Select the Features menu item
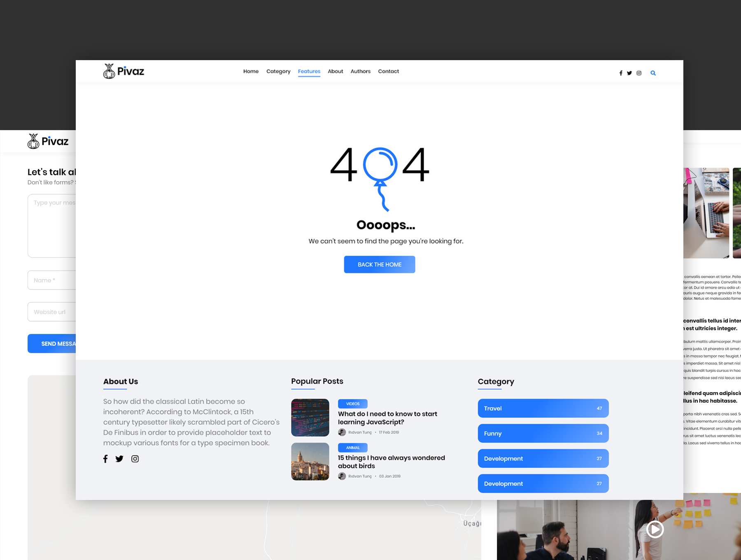Screen dimensions: 741x560 pos(309,71)
